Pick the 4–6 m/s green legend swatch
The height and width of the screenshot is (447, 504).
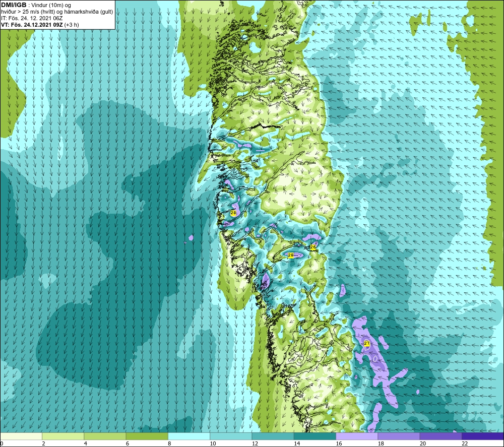pyautogui.click(x=105, y=436)
